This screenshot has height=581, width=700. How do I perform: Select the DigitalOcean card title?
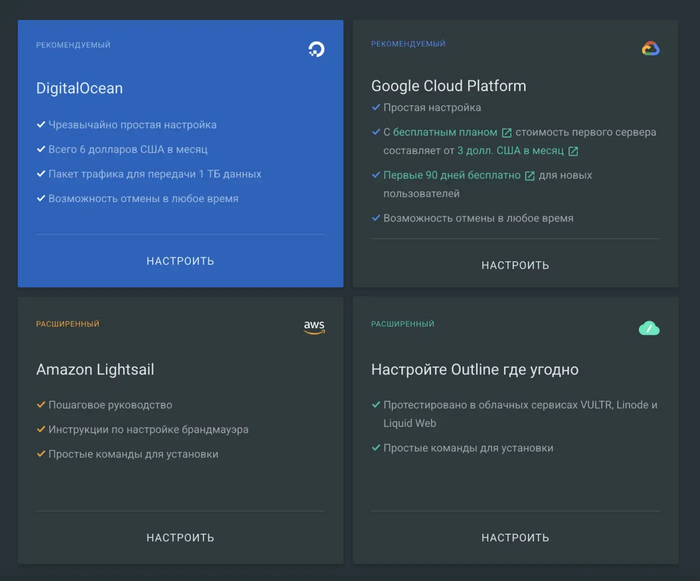[80, 88]
